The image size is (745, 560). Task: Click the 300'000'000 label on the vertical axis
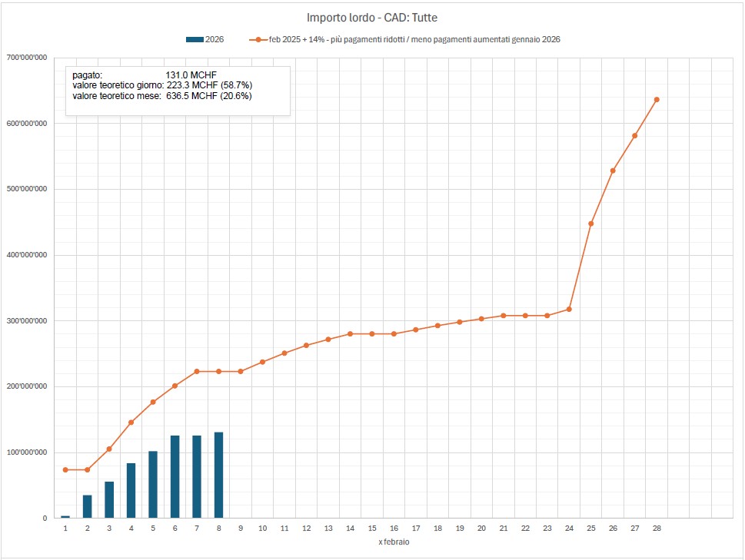27,321
